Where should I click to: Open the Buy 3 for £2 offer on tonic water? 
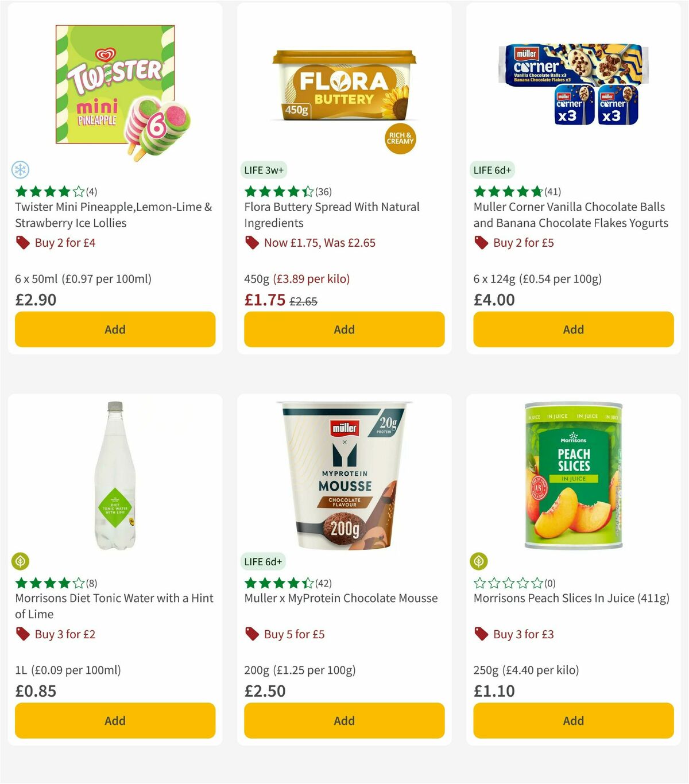point(63,634)
